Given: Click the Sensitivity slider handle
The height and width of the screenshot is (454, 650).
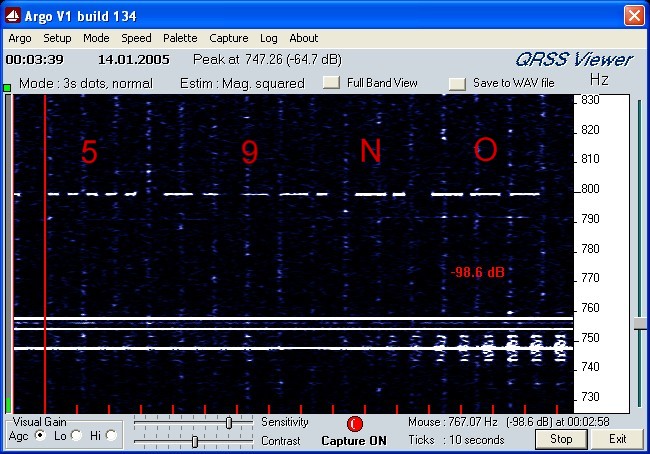Looking at the screenshot, I should tap(230, 423).
